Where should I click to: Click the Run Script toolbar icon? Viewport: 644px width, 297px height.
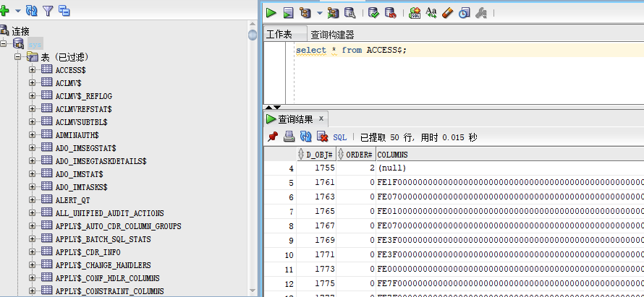pos(289,13)
